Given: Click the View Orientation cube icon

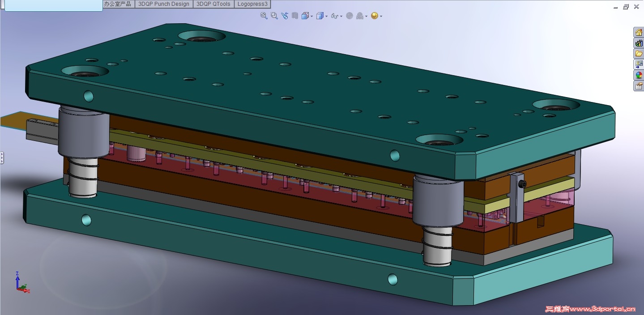Looking at the screenshot, I should 305,16.
